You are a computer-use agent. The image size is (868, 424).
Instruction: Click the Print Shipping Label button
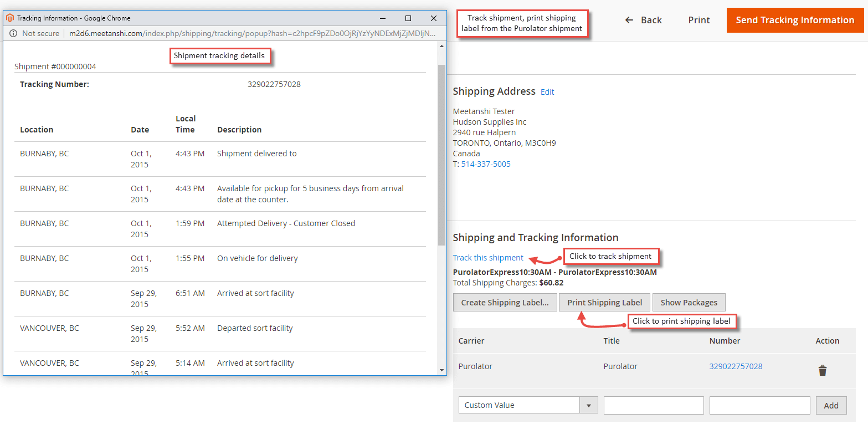pos(604,303)
